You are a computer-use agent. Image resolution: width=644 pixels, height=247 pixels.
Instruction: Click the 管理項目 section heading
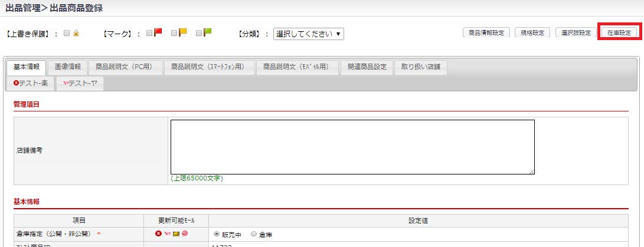pyautogui.click(x=27, y=104)
